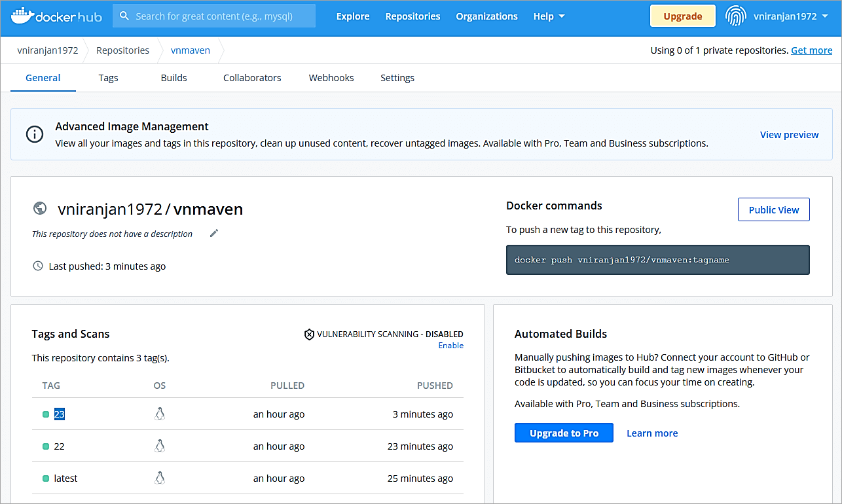This screenshot has height=504, width=842.
Task: Go to Collaborators tab
Action: (252, 78)
